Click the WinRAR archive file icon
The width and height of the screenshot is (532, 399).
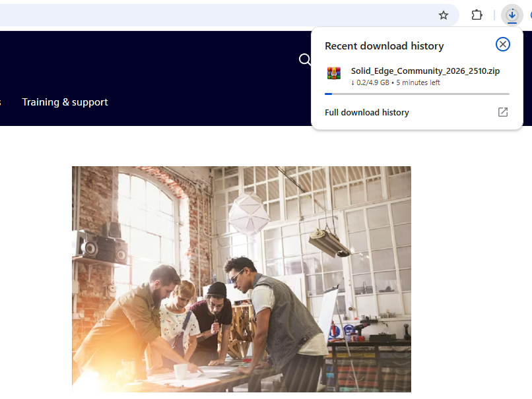[334, 74]
